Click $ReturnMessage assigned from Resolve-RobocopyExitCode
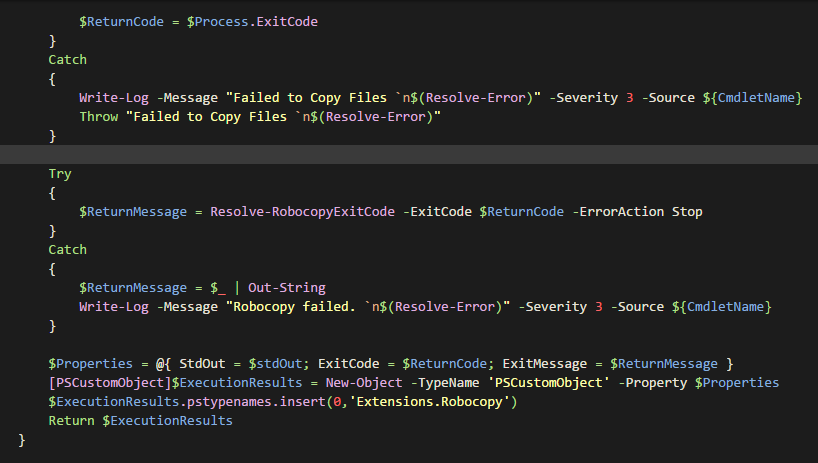 coord(133,212)
